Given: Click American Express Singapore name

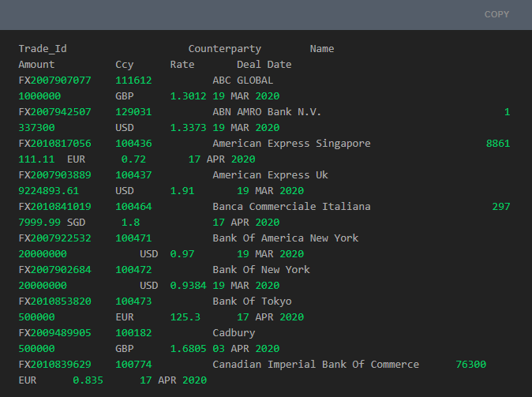Looking at the screenshot, I should click(291, 144).
